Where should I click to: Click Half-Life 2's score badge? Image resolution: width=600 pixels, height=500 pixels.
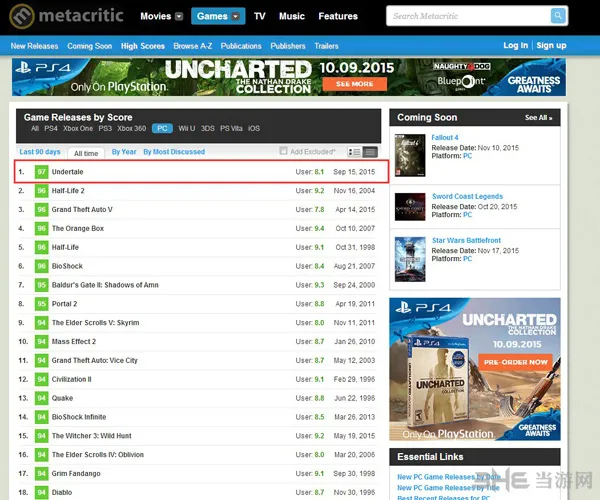41,191
